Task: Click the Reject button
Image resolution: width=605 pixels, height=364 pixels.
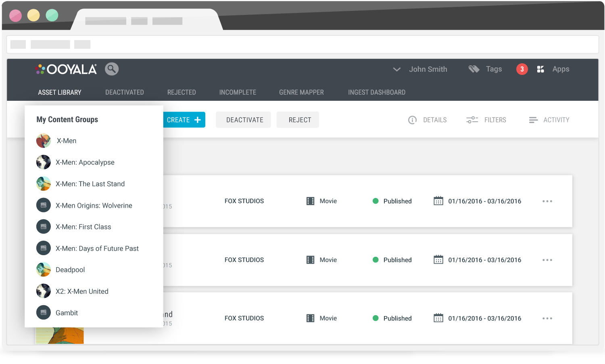Action: click(298, 120)
